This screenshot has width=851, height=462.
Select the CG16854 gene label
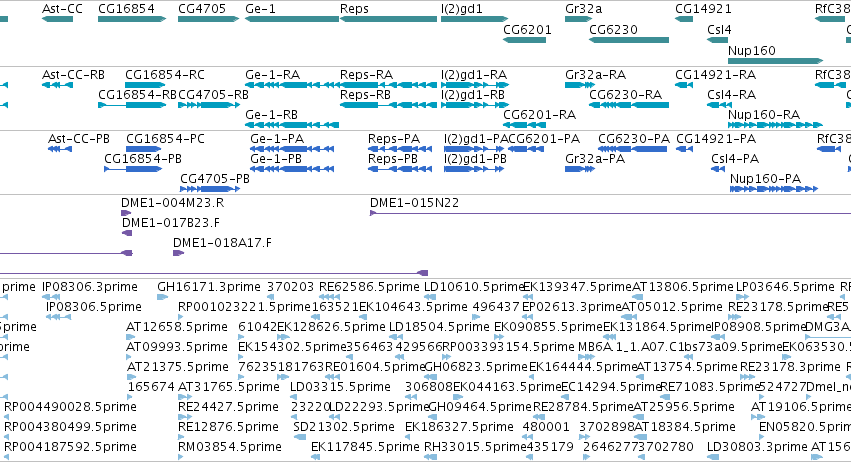[x=126, y=9]
